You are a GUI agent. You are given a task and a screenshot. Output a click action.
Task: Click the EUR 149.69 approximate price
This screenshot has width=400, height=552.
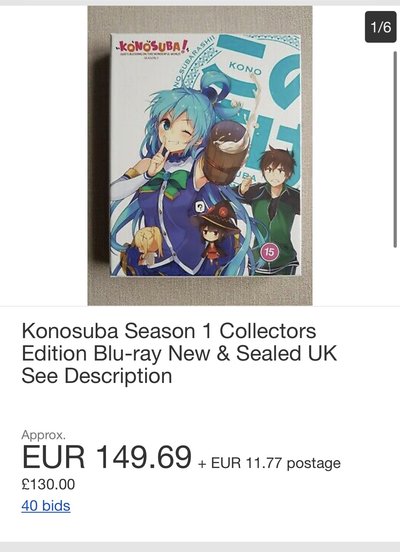(107, 457)
